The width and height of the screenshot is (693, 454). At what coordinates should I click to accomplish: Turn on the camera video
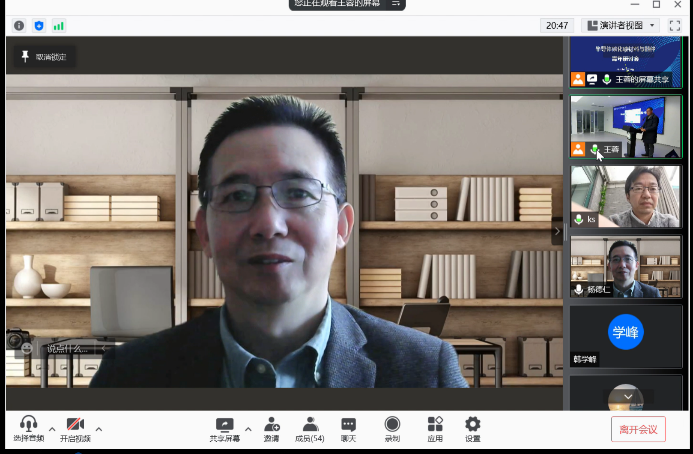pos(75,424)
